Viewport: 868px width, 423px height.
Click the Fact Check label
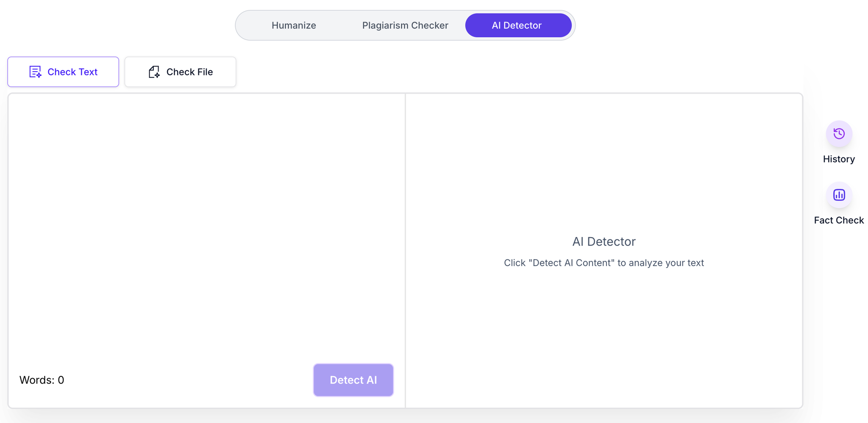(839, 220)
